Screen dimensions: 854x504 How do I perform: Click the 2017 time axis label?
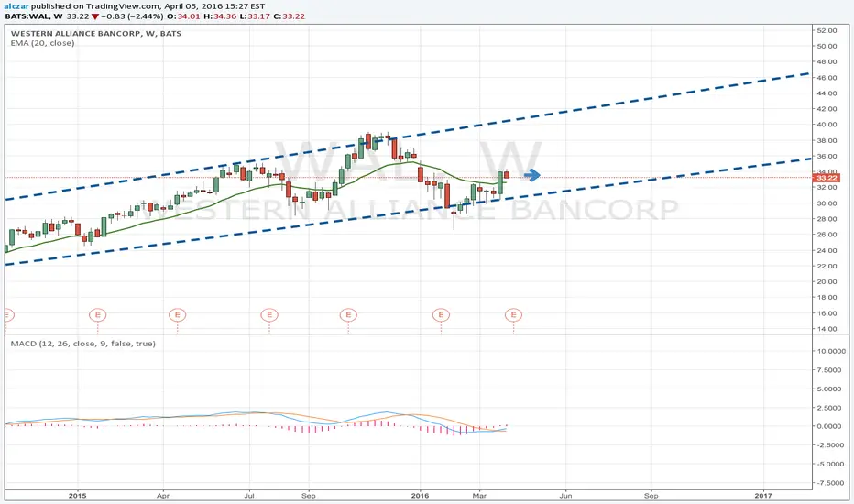coord(763,496)
